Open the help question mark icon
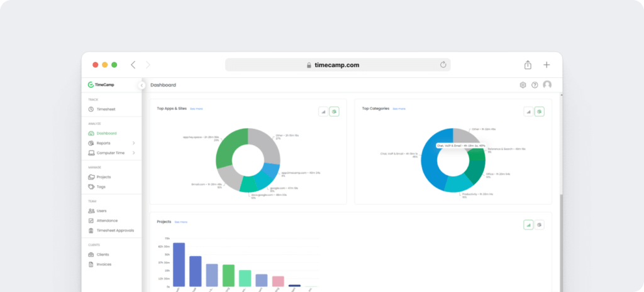The height and width of the screenshot is (292, 644). coord(535,85)
